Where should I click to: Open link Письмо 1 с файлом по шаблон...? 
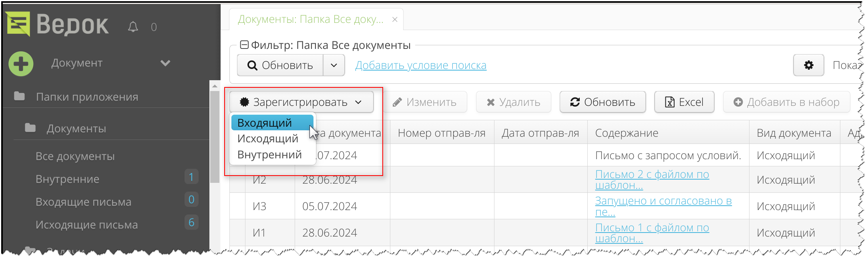coord(652,233)
